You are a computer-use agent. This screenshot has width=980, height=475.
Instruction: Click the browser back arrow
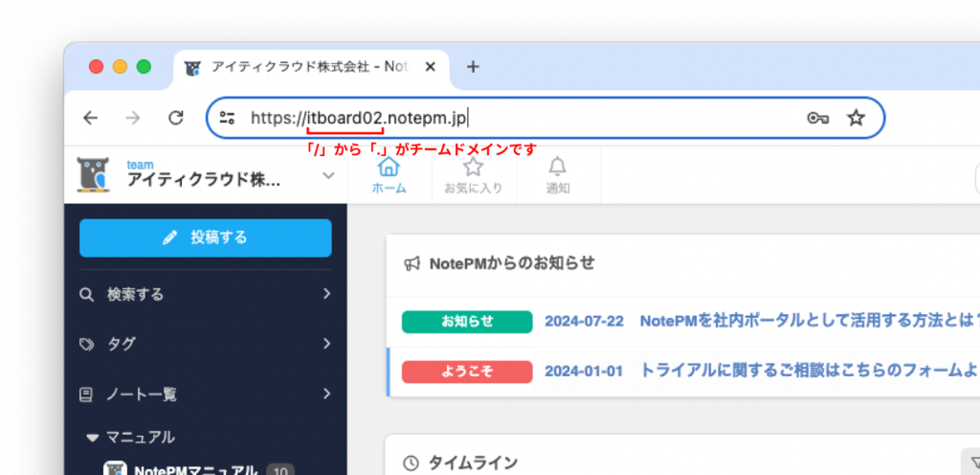(90, 118)
